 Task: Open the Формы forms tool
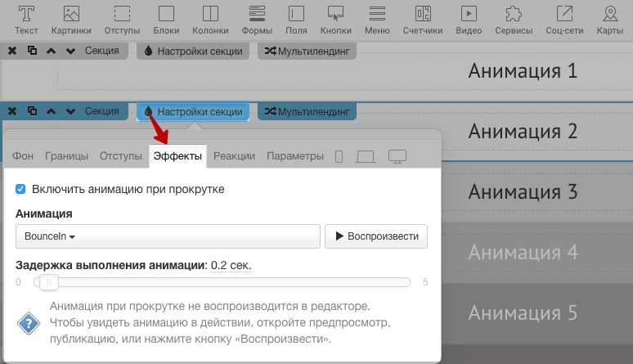(x=257, y=20)
